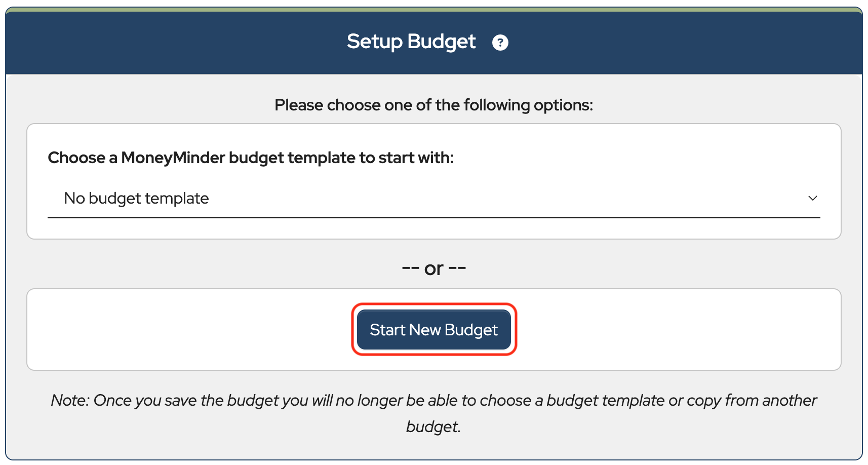Select the "Please choose one of the following options" text
868x465 pixels.
[433, 105]
